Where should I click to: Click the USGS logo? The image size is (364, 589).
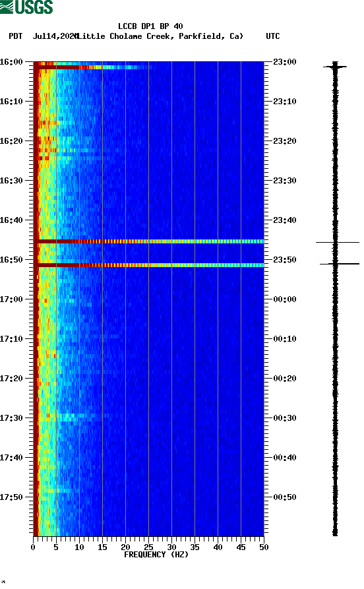point(26,7)
